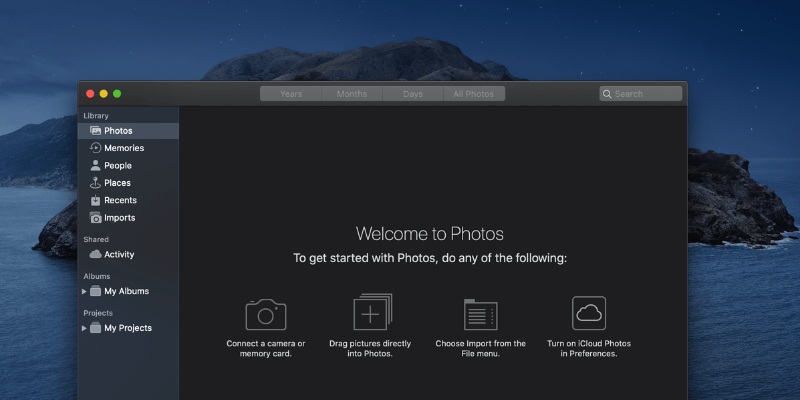Image resolution: width=800 pixels, height=400 pixels.
Task: Close the Photos window with red button
Action: [90, 94]
